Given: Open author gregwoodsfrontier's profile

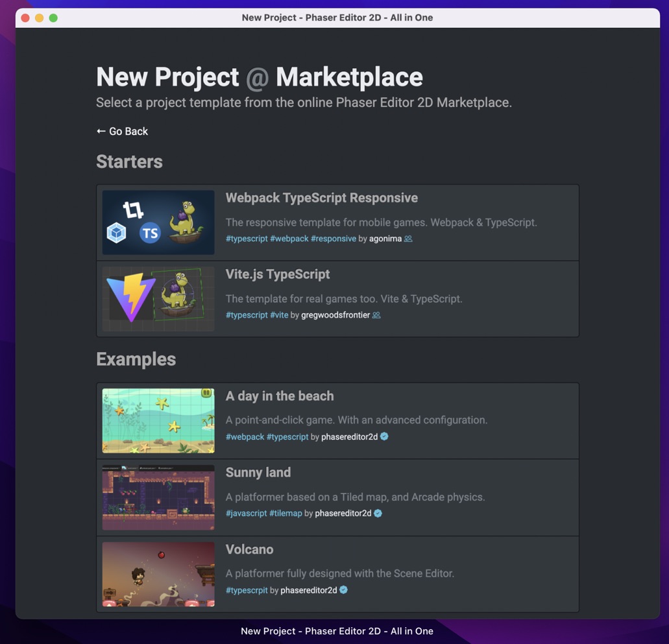Looking at the screenshot, I should [x=335, y=315].
